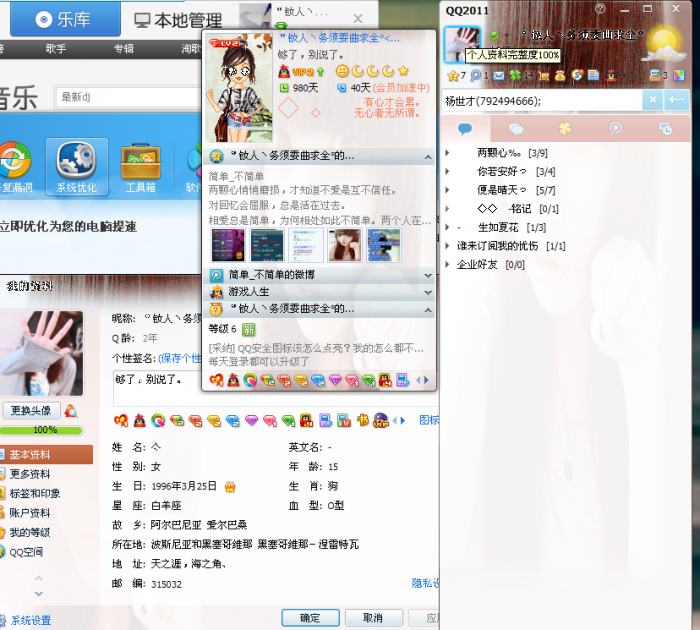
Task: Open the news page icon in QQ2011 toolbar
Action: pyautogui.click(x=593, y=75)
